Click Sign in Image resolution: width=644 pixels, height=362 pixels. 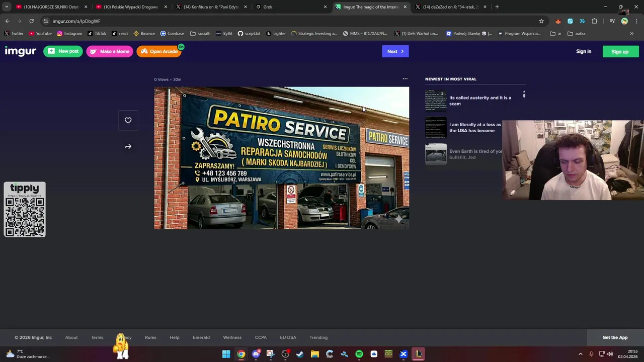[x=584, y=51]
